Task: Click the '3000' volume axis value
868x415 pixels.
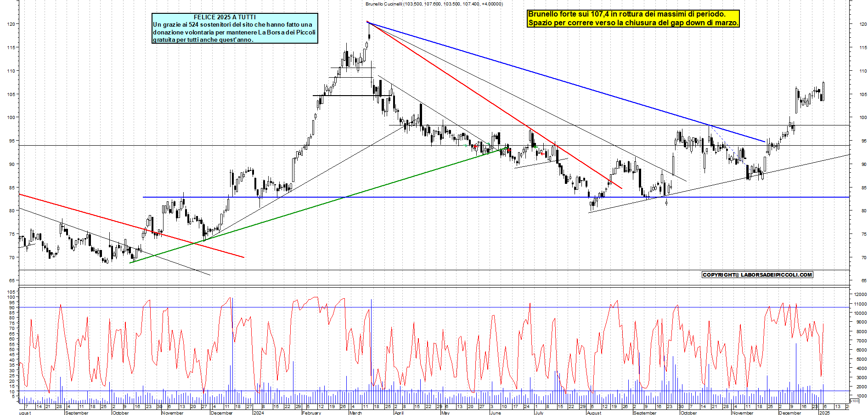Action: pyautogui.click(x=862, y=377)
